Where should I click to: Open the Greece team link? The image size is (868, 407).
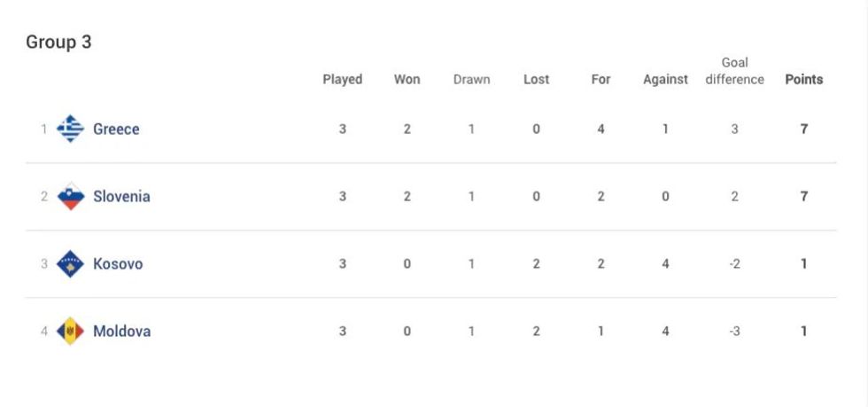116,129
